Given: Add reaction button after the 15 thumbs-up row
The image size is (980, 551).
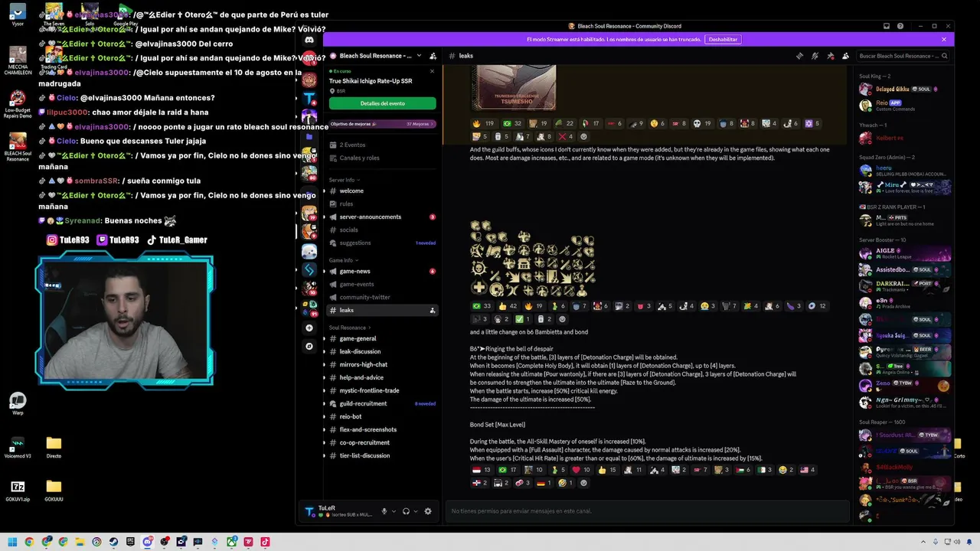Looking at the screenshot, I should (584, 483).
